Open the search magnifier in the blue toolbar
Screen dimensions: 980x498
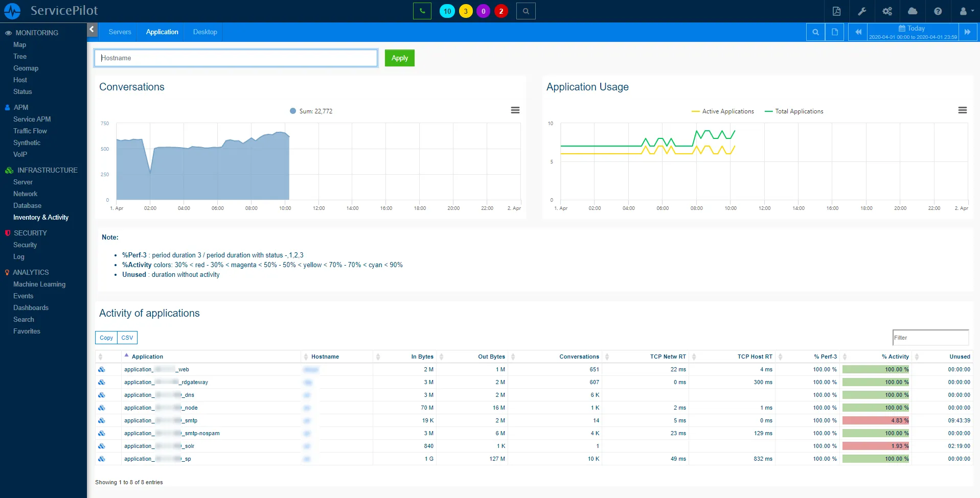point(815,32)
